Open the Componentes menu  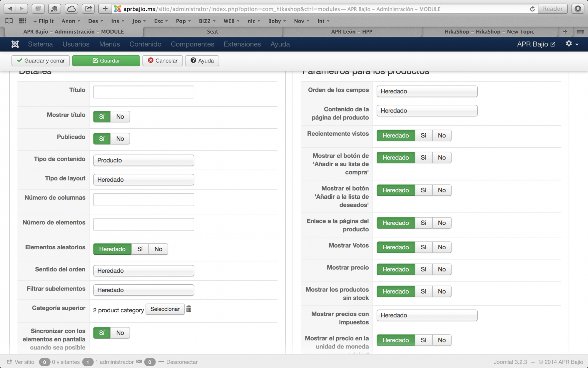pyautogui.click(x=192, y=44)
